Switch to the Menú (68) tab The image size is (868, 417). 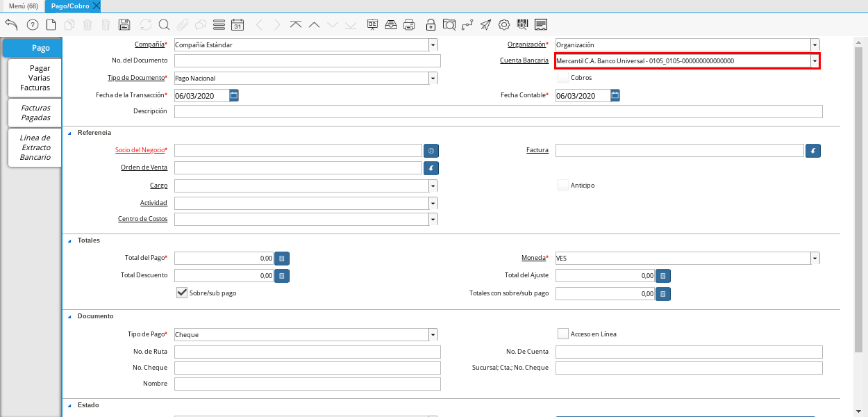tap(24, 6)
